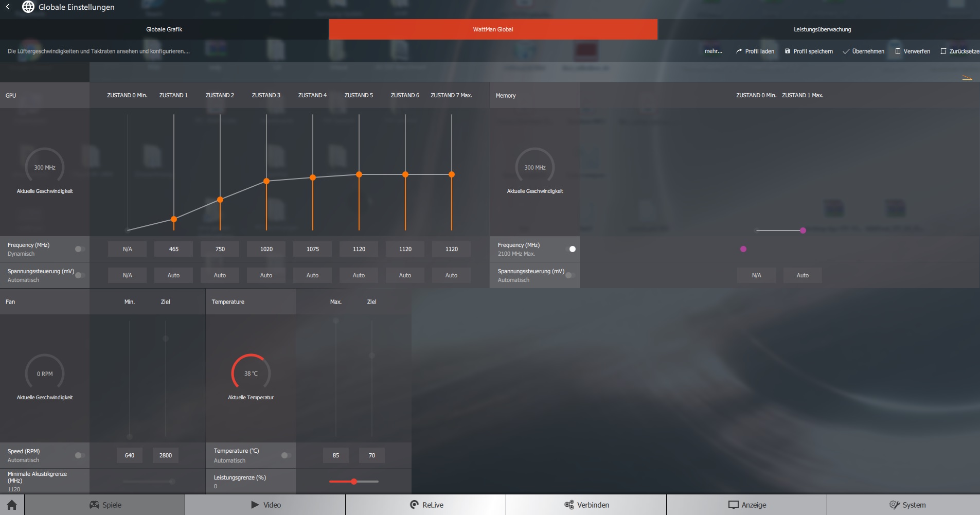980x515 pixels.
Task: Click the Minimale Akustikgrenze slider handle
Action: tap(172, 482)
